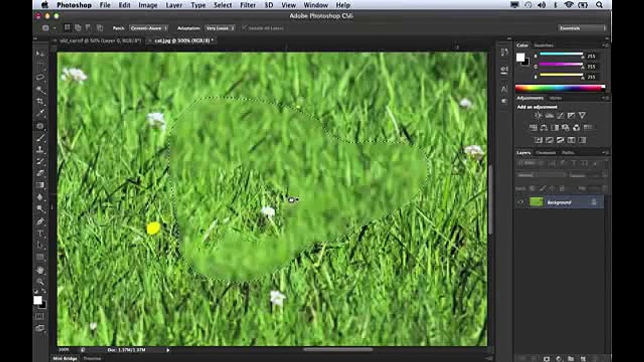Select the Zoom tool

tap(40, 282)
